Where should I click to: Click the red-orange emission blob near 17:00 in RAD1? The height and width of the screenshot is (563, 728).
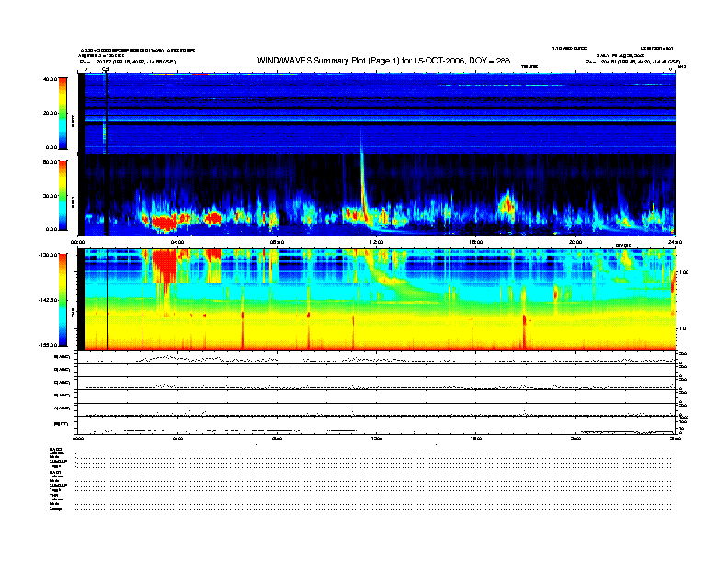(507, 203)
